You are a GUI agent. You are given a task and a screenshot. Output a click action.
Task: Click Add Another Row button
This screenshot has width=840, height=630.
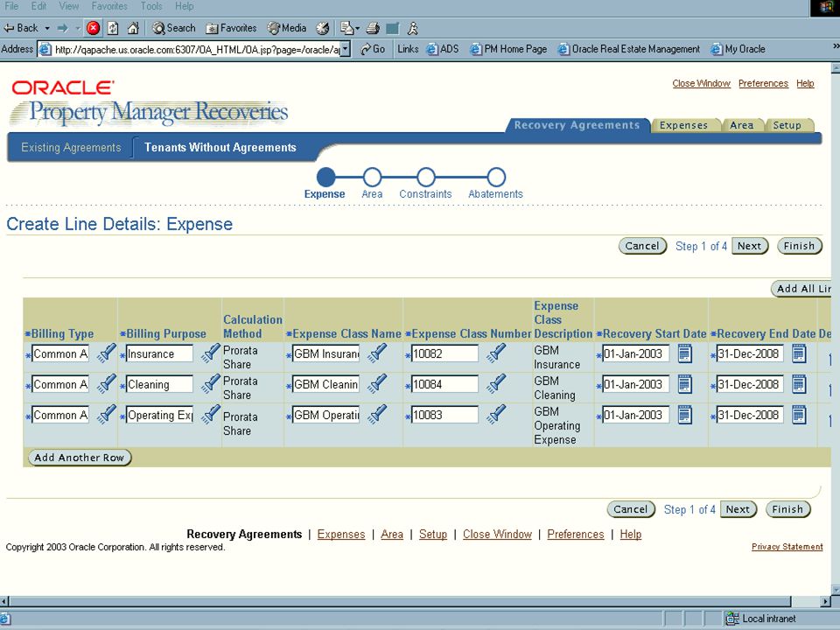80,458
